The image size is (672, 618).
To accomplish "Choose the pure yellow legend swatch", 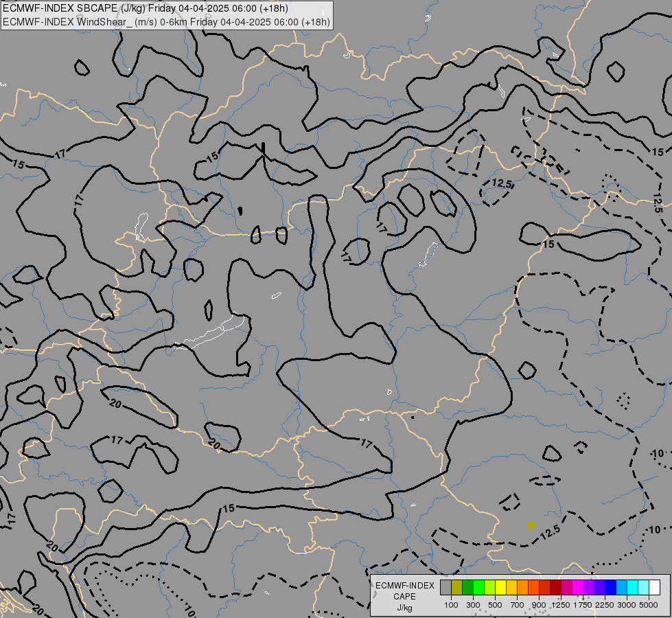I will tap(500, 587).
